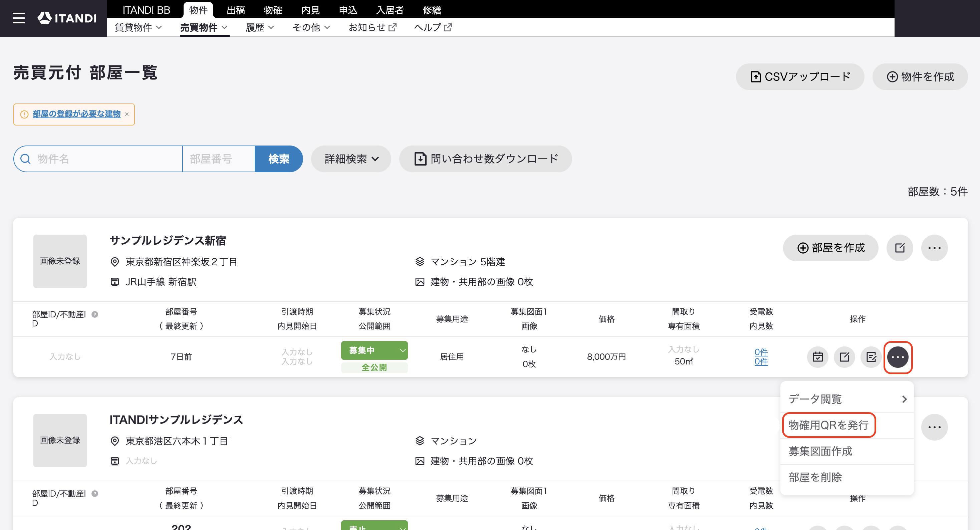
Task: Expand the データ閲覧 submenu
Action: point(847,399)
